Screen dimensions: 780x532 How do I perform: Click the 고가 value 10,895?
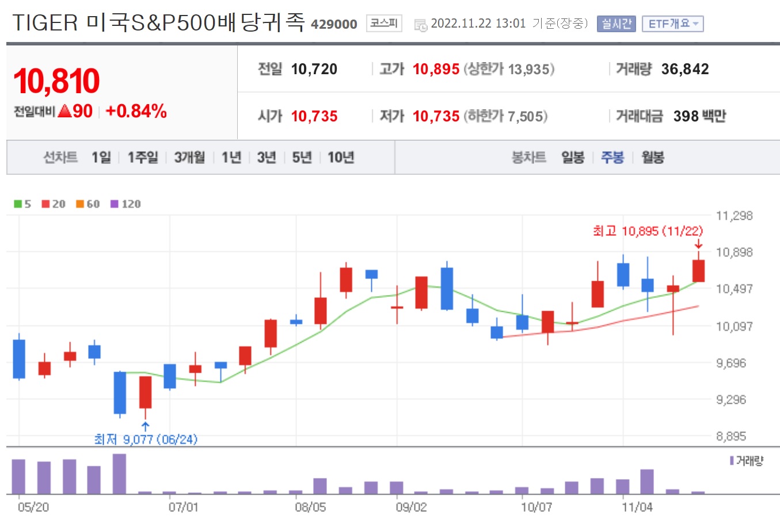coord(436,69)
